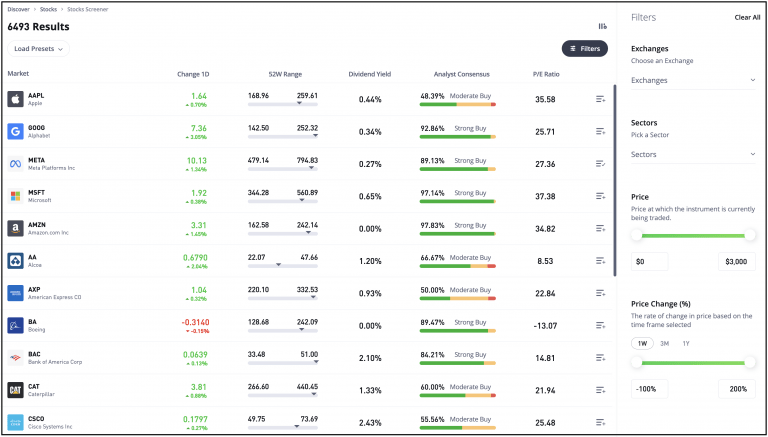Open the Alphabet GOOG logo icon
The width and height of the screenshot is (768, 437).
pyautogui.click(x=15, y=131)
